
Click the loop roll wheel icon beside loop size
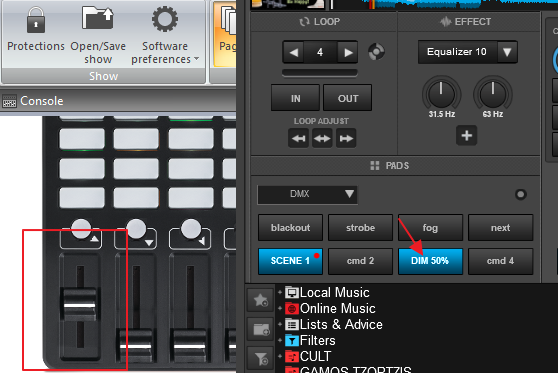point(376,52)
